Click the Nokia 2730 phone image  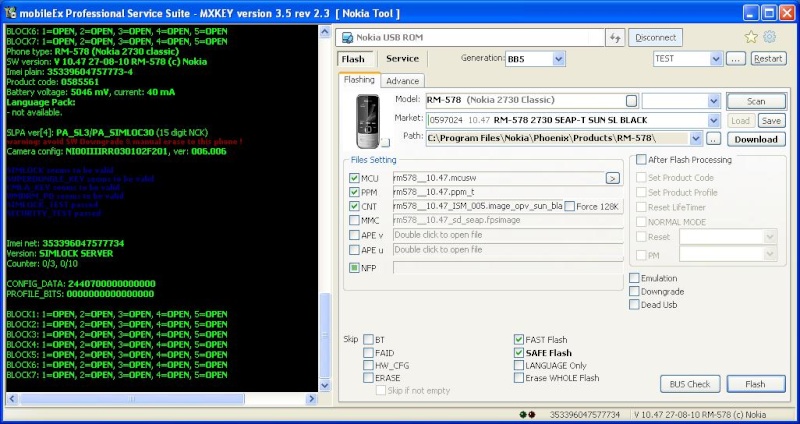[x=368, y=121]
